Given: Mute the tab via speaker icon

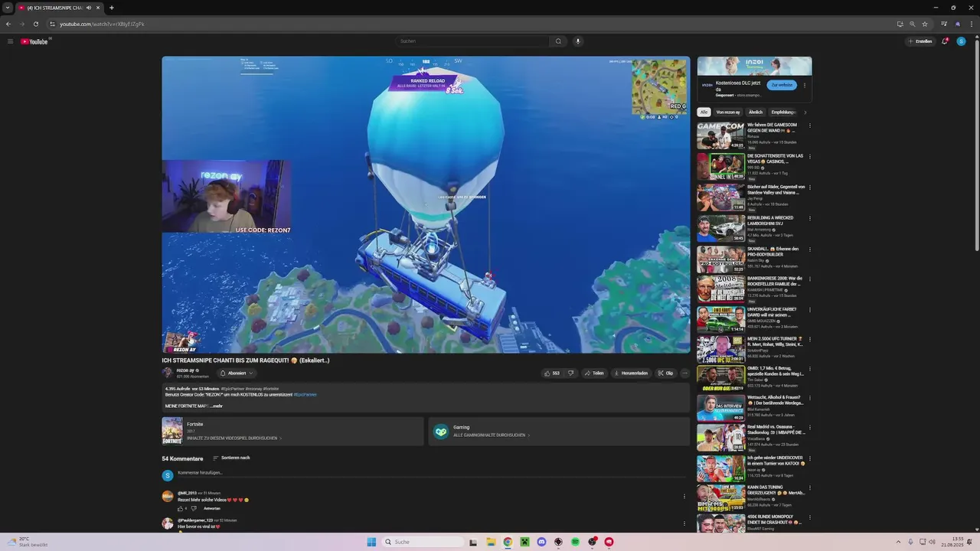Looking at the screenshot, I should pos(89,8).
